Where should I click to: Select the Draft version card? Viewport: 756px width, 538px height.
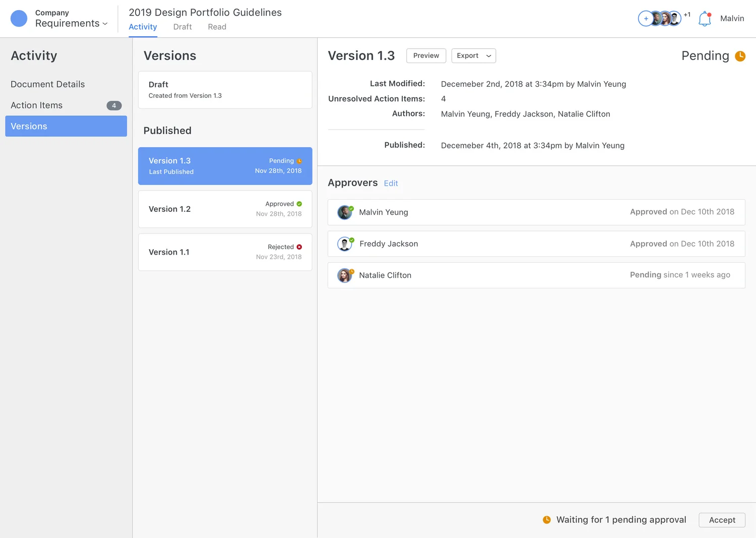point(225,90)
